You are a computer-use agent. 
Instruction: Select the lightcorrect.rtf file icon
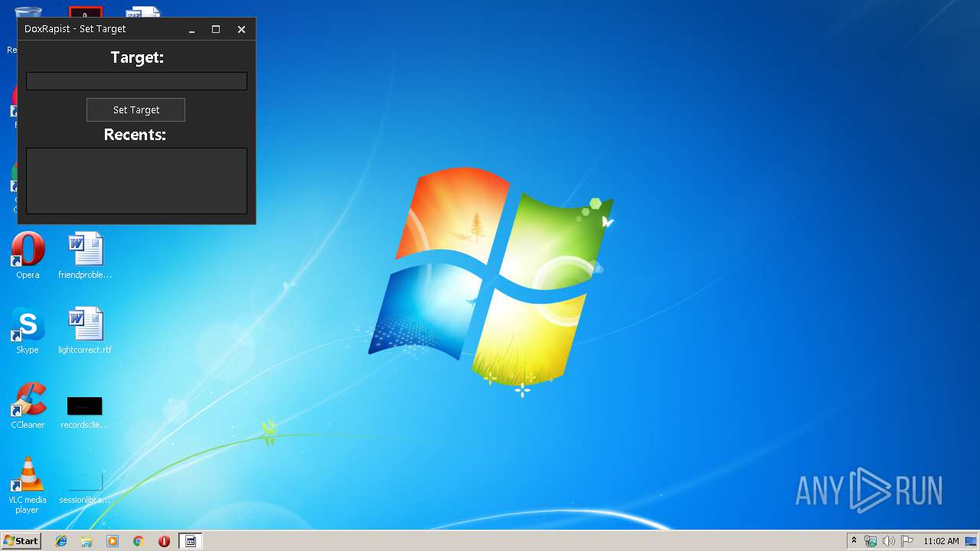pos(85,331)
